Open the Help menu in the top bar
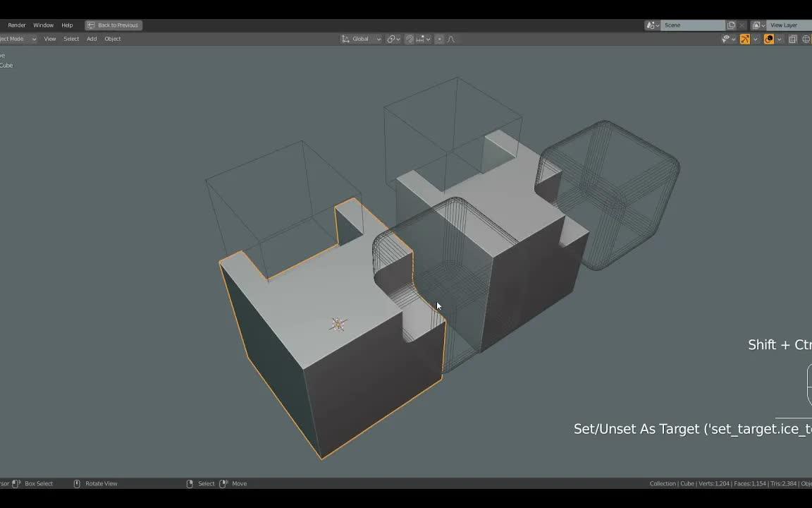This screenshot has width=812, height=508. coord(67,25)
